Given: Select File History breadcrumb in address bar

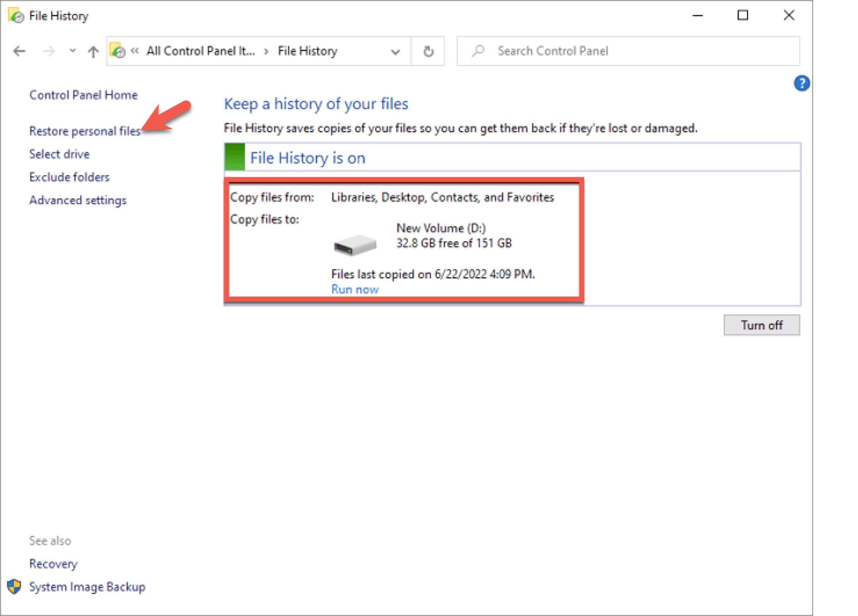Looking at the screenshot, I should pos(308,51).
